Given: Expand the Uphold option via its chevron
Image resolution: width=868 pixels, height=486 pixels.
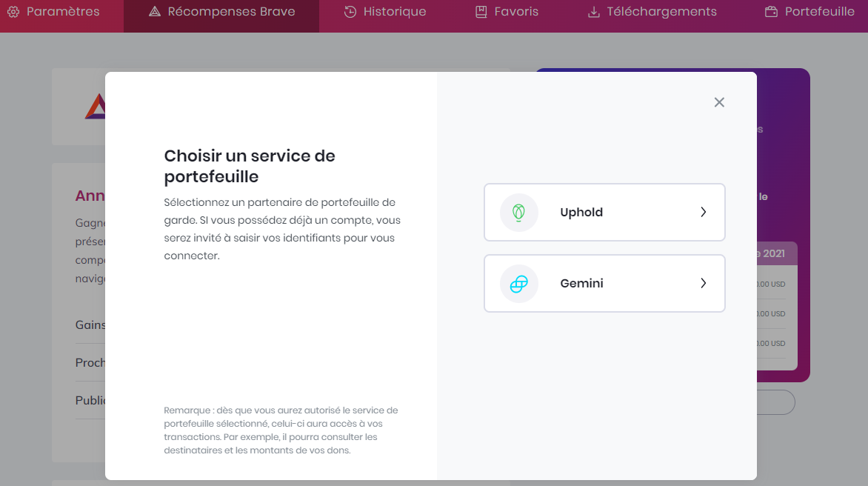Looking at the screenshot, I should (x=704, y=213).
